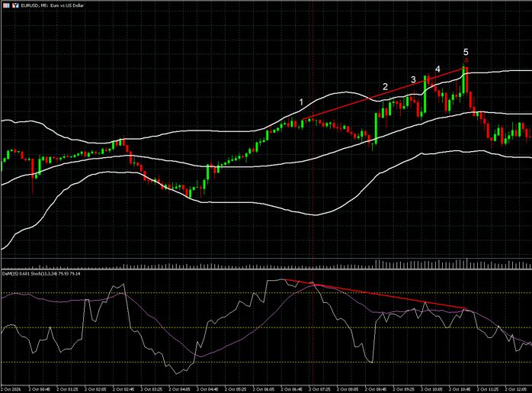Click the chart grid icon beside EURUSD title
This screenshot has height=393, width=532.
[x=6, y=5]
